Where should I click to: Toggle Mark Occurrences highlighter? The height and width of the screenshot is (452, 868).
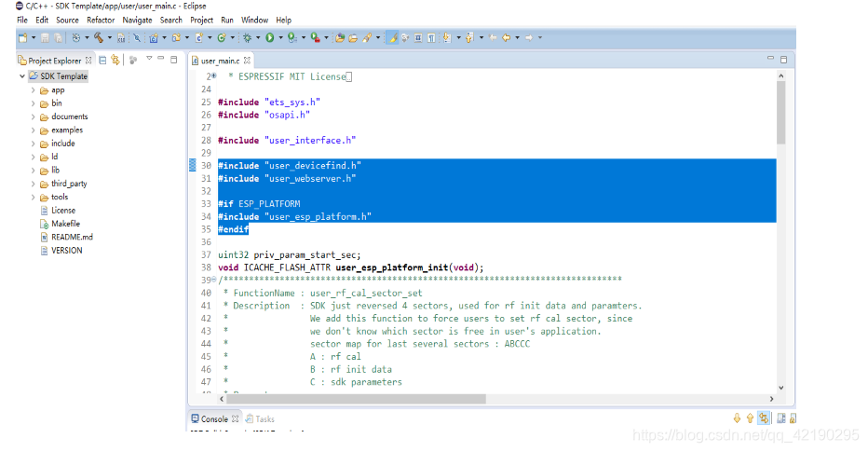pyautogui.click(x=392, y=37)
